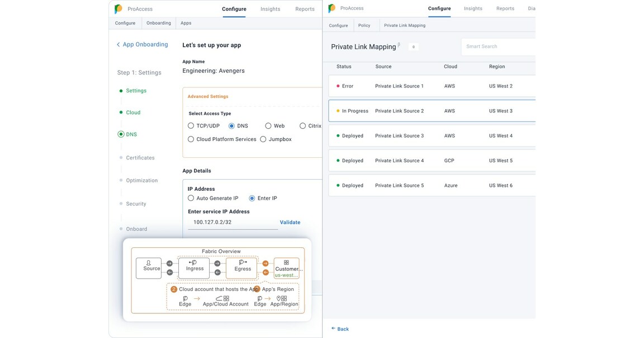
Task: Open the Onboarding tab in the left panel
Action: pyautogui.click(x=158, y=22)
